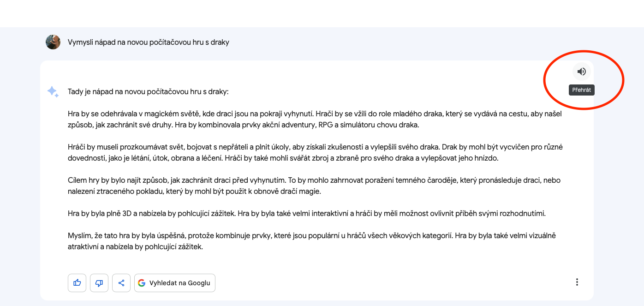Click paragraph starting 'Hra by byla plně 3D'
This screenshot has height=306, width=644.
tap(306, 214)
